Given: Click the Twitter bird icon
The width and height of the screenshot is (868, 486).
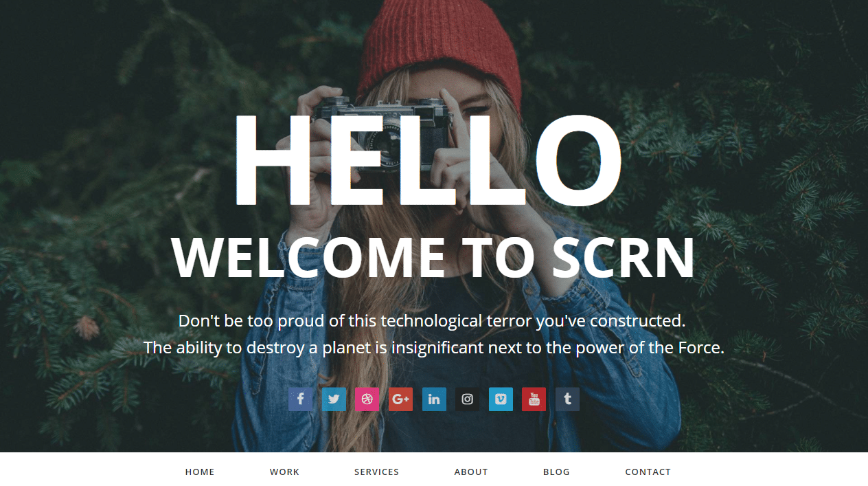Looking at the screenshot, I should [334, 399].
